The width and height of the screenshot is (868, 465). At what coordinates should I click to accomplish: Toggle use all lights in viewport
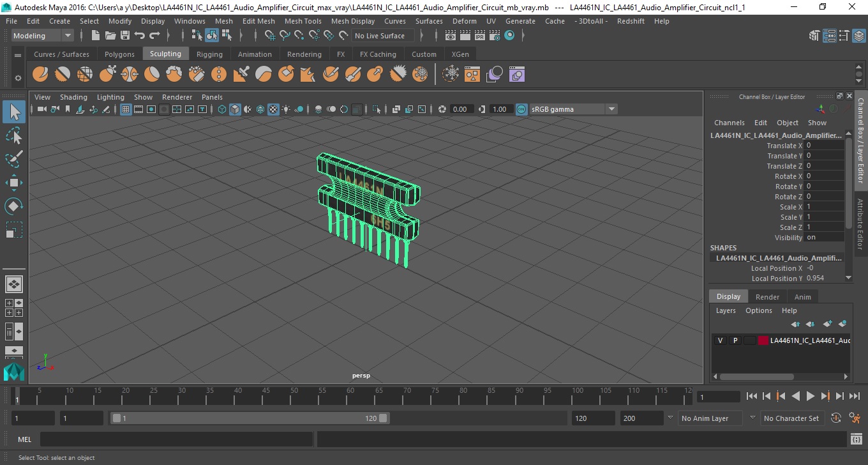click(x=286, y=109)
